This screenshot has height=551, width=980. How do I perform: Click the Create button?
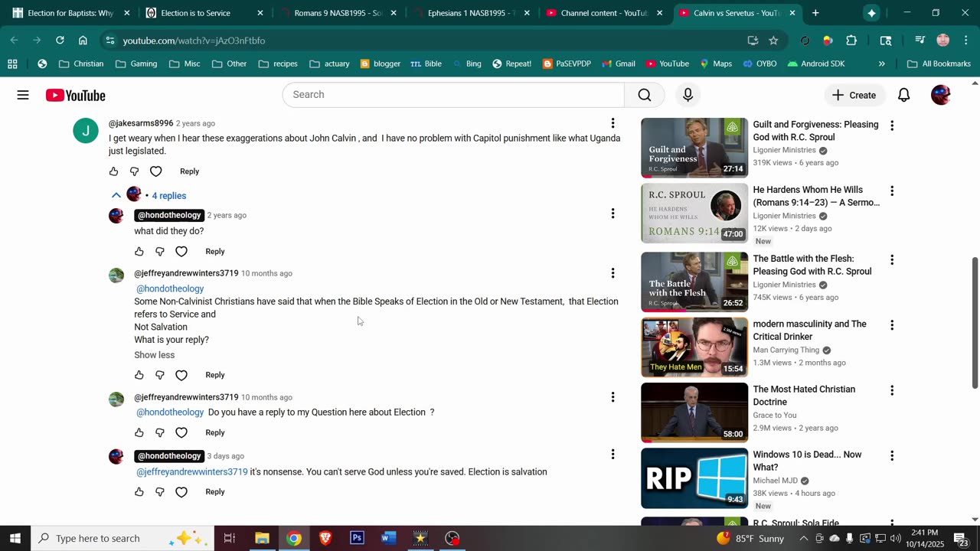point(854,95)
